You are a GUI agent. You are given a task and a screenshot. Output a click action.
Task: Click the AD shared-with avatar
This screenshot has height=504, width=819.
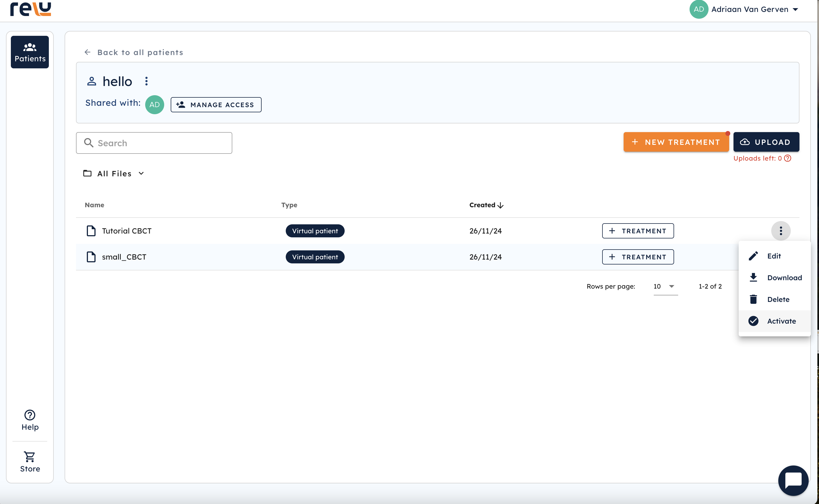[x=154, y=105]
